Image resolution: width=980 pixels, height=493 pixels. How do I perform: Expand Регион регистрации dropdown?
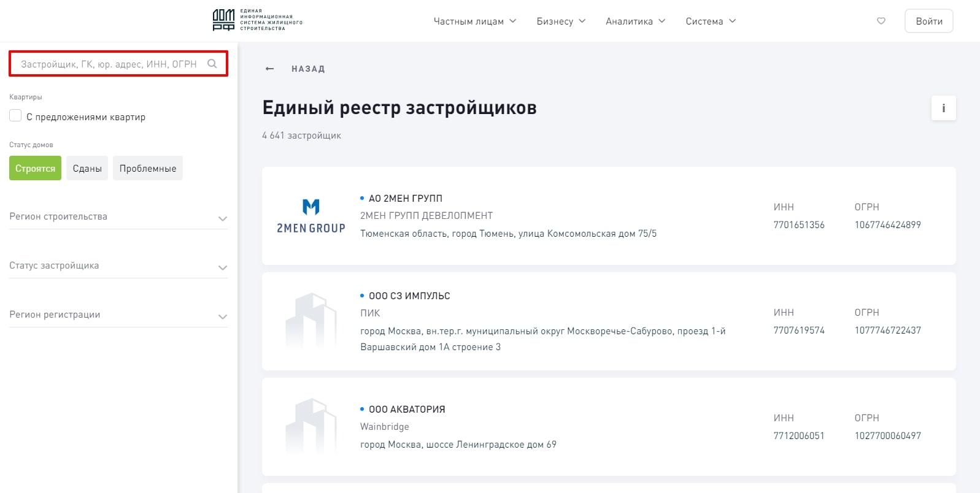click(118, 315)
